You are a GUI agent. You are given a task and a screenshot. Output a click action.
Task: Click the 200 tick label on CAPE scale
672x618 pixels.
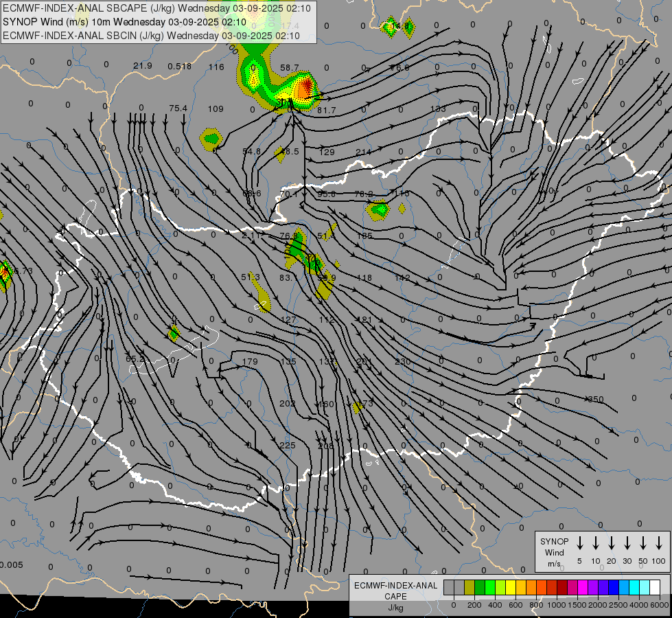click(474, 605)
